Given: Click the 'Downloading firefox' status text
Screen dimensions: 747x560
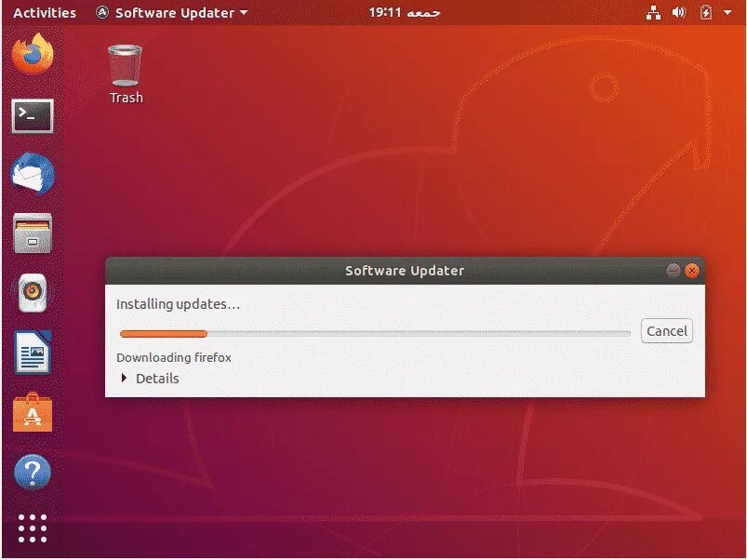Looking at the screenshot, I should [x=174, y=357].
